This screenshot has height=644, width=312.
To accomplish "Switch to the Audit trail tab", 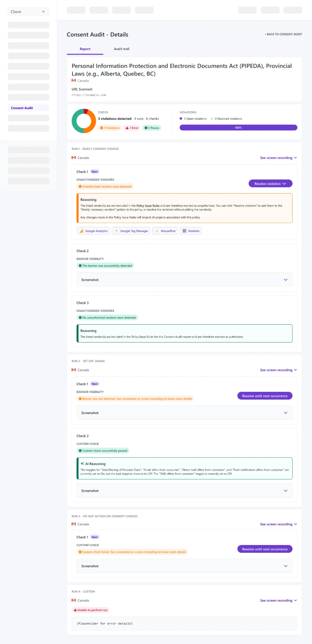I will pyautogui.click(x=122, y=49).
